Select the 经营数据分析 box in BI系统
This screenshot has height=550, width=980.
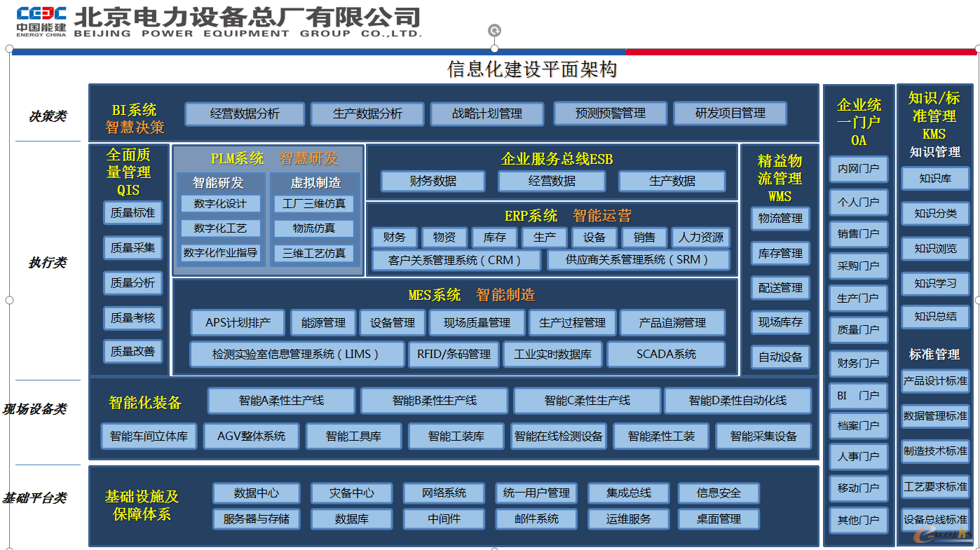(x=245, y=114)
